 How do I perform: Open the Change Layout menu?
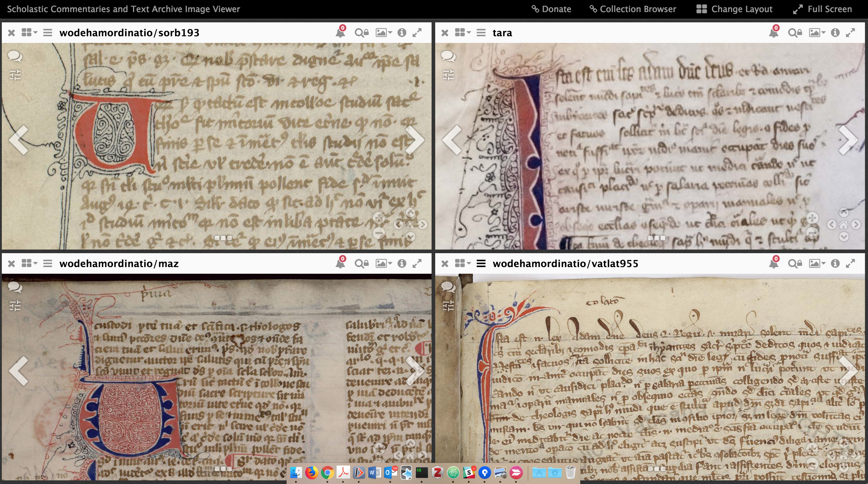click(734, 9)
